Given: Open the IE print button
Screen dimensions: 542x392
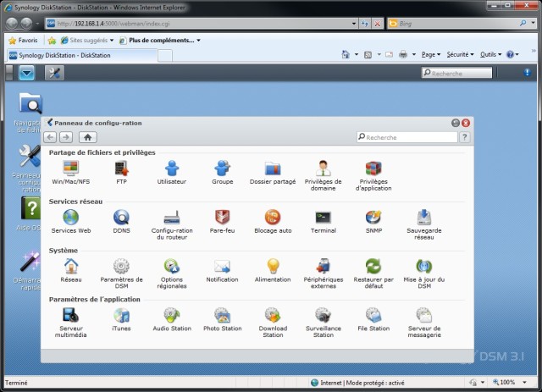Looking at the screenshot, I should [403, 55].
